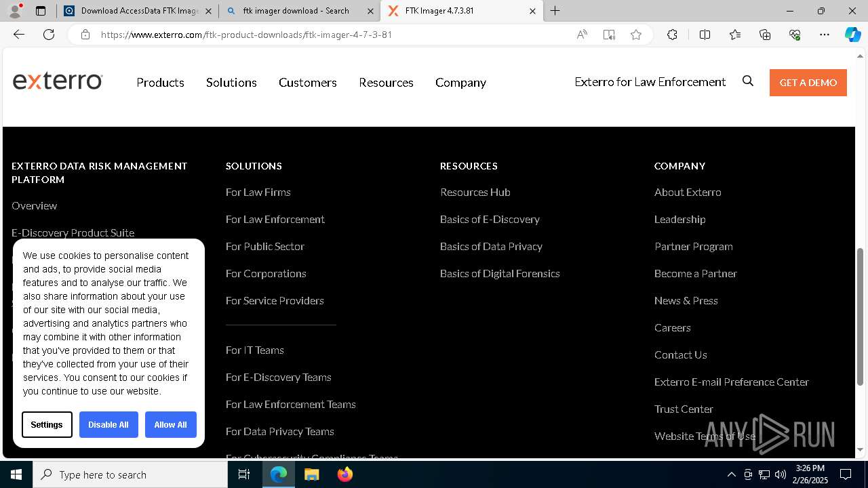Image resolution: width=868 pixels, height=488 pixels.
Task: Open the browser profile icon
Action: [x=15, y=11]
